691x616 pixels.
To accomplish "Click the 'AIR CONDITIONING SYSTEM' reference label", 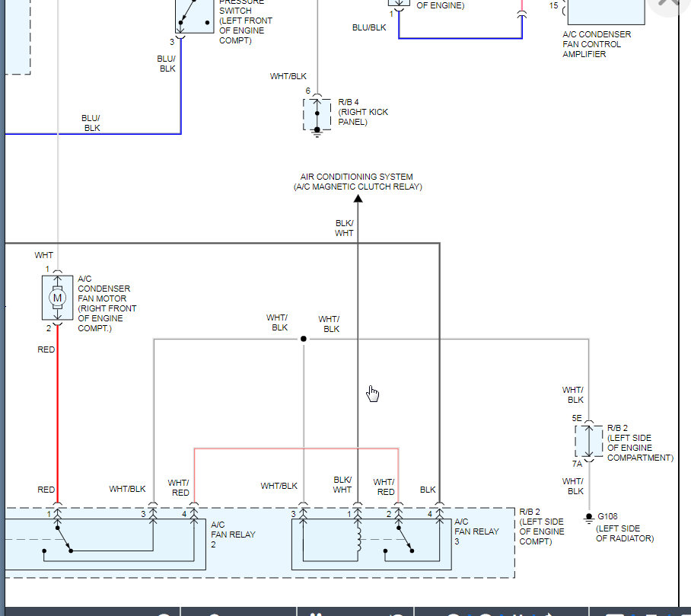I will click(x=357, y=177).
